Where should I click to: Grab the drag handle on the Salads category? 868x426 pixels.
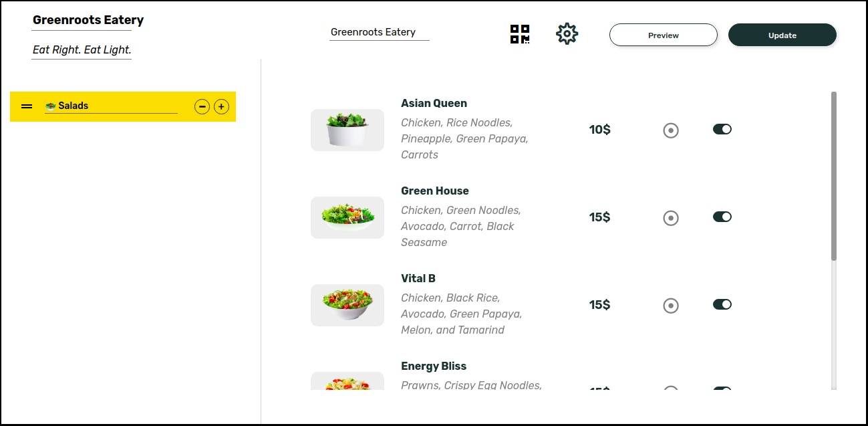pyautogui.click(x=26, y=106)
